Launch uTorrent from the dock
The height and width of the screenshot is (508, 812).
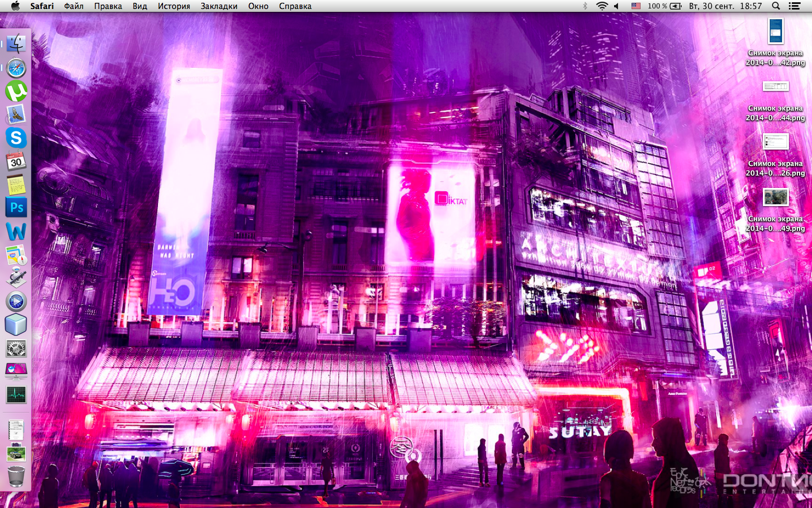tap(16, 91)
